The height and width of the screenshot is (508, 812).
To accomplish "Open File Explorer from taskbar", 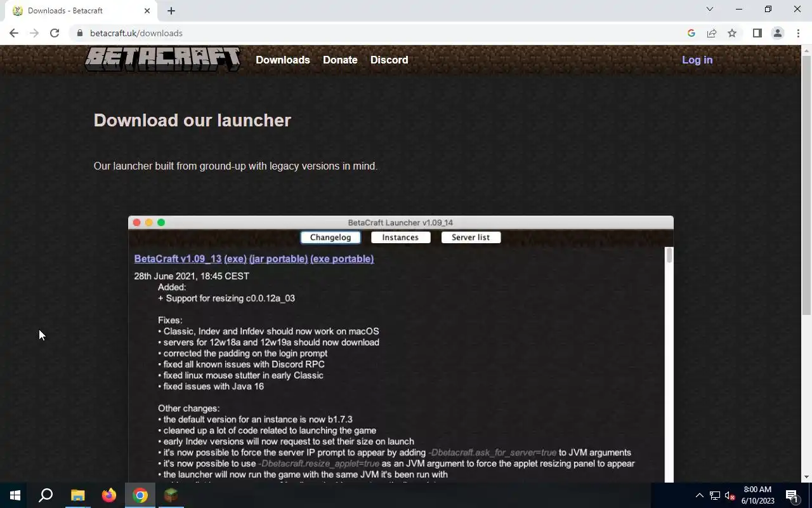I will click(77, 495).
